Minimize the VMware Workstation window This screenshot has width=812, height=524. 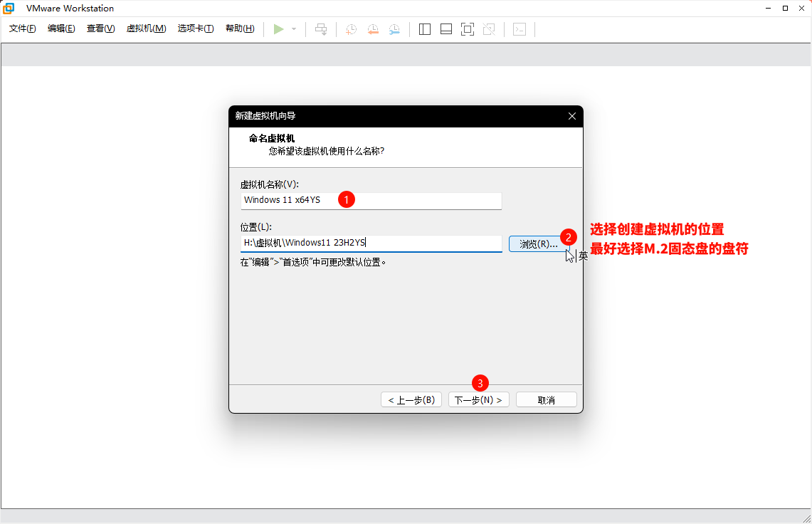[768, 9]
